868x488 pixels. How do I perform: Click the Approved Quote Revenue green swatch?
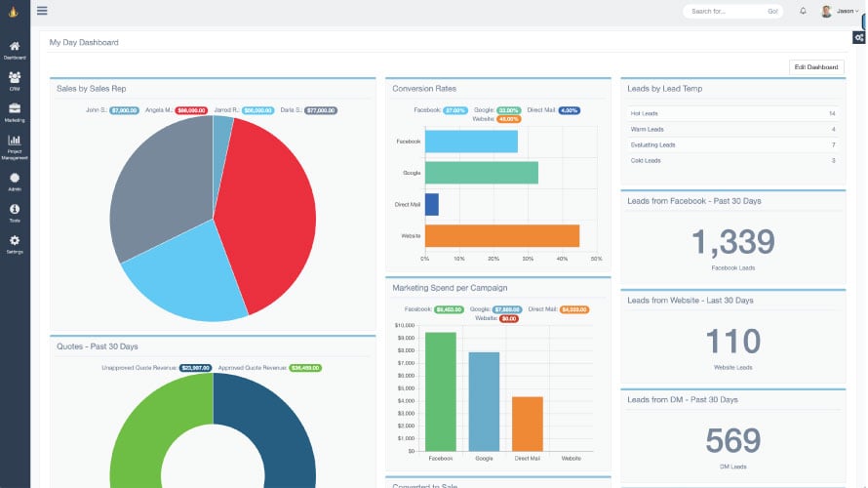tap(305, 368)
